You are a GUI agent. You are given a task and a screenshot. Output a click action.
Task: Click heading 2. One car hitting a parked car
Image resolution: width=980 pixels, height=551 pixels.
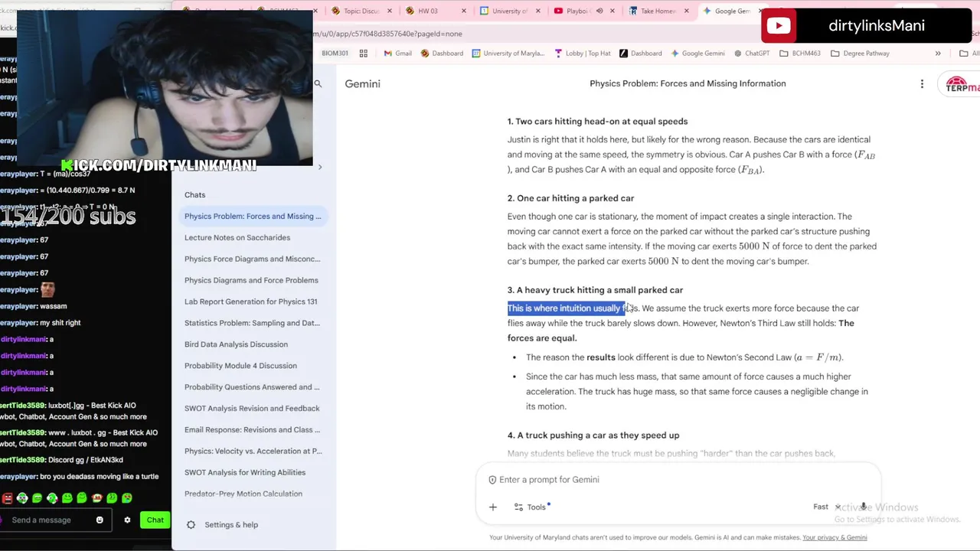[x=570, y=198]
